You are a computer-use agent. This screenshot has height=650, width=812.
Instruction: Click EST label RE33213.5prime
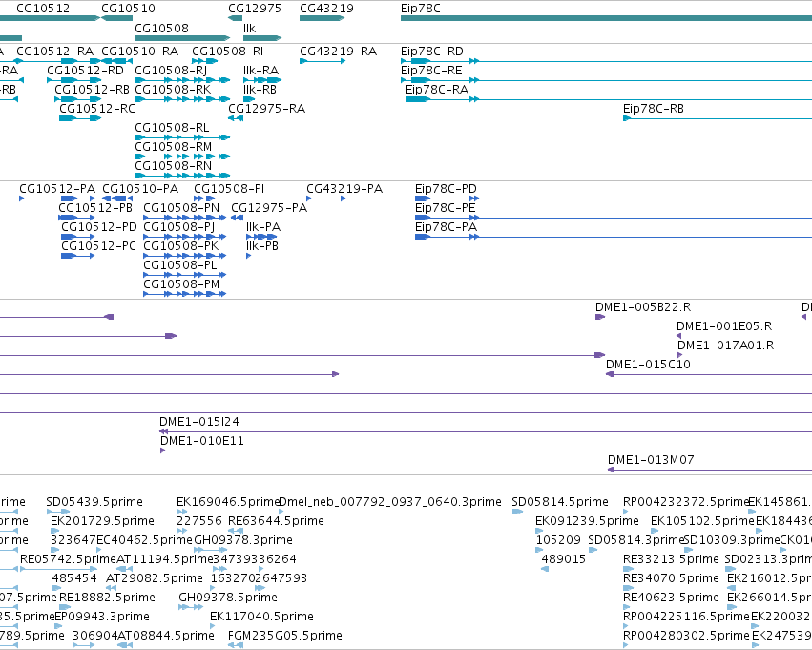(x=671, y=560)
